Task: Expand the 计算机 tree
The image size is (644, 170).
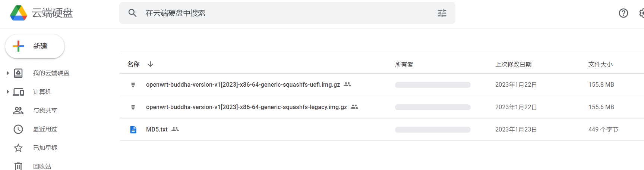Action: click(7, 92)
